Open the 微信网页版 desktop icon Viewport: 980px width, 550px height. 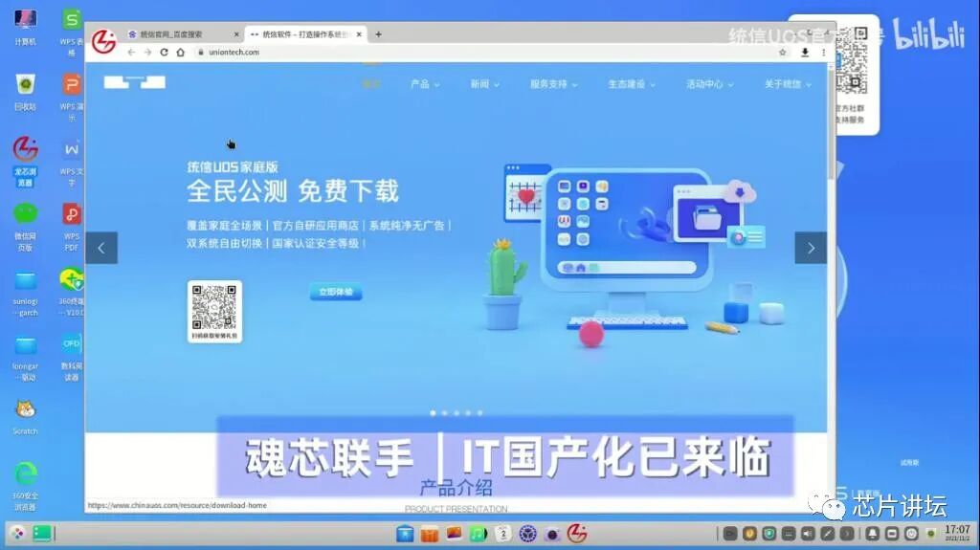coord(25,227)
